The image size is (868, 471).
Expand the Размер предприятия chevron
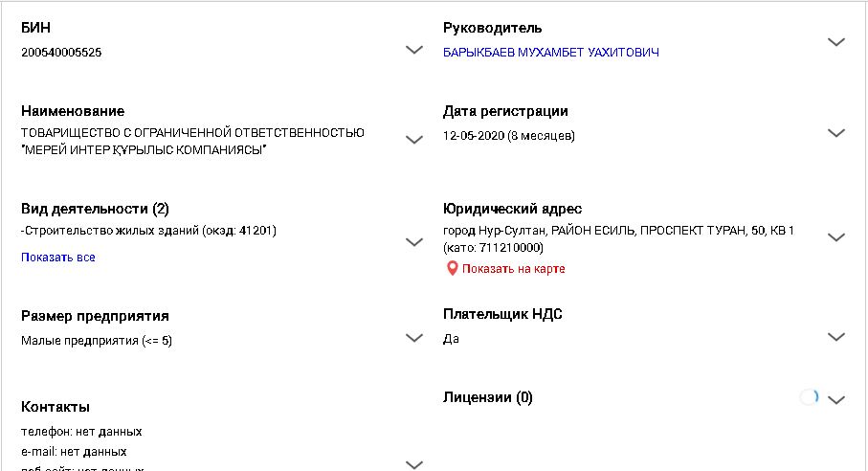point(414,338)
